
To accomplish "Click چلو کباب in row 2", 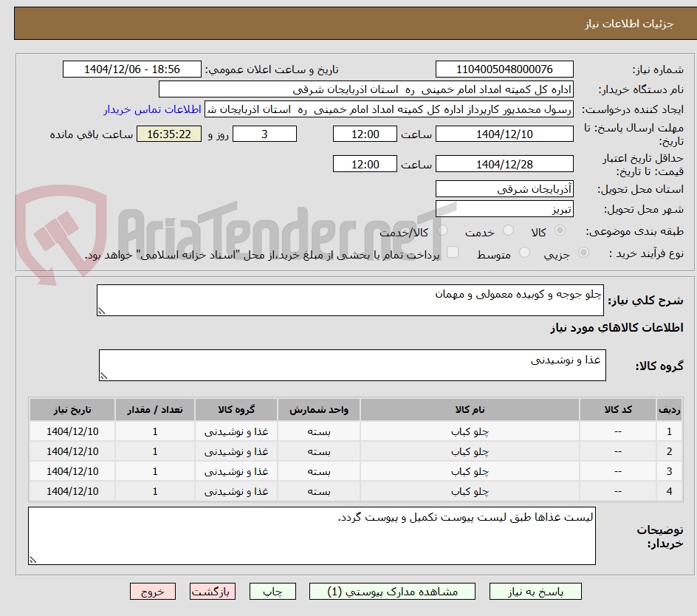I will [470, 452].
